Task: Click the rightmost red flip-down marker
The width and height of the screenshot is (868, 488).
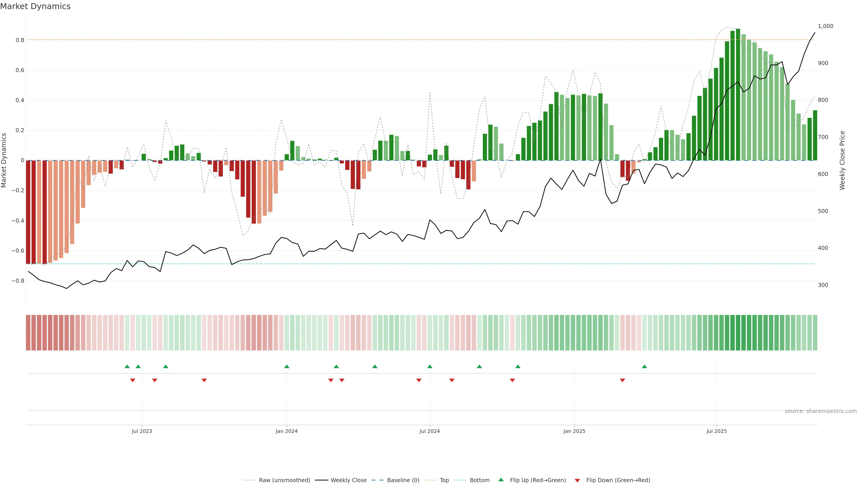Action: pos(622,380)
